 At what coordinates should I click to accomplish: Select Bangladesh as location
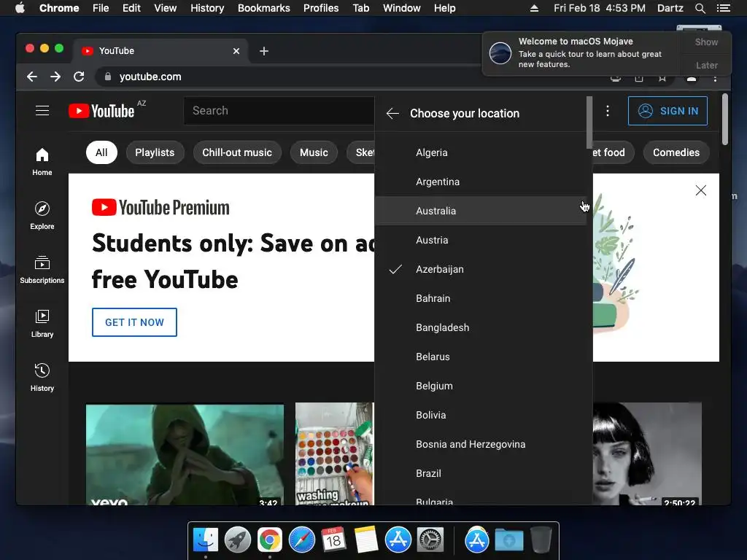coord(480,327)
